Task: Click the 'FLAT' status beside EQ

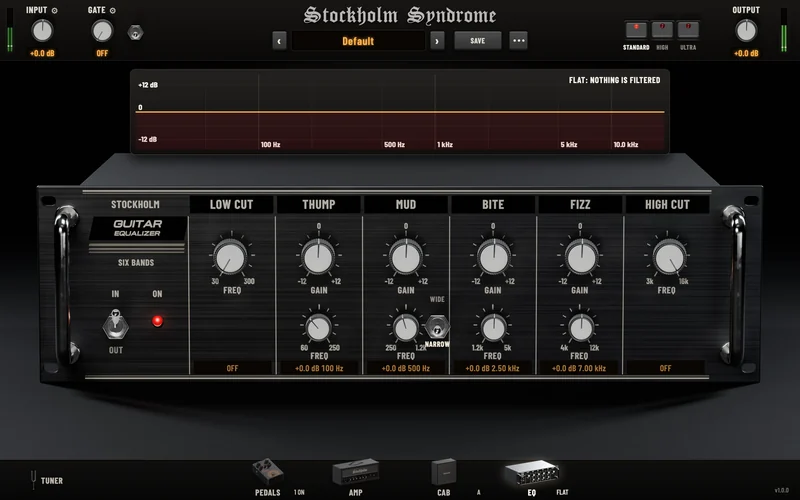Action: click(562, 492)
